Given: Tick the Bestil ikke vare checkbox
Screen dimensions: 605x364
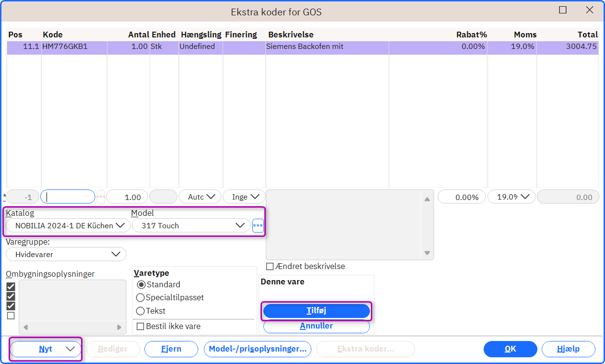Looking at the screenshot, I should (x=141, y=326).
